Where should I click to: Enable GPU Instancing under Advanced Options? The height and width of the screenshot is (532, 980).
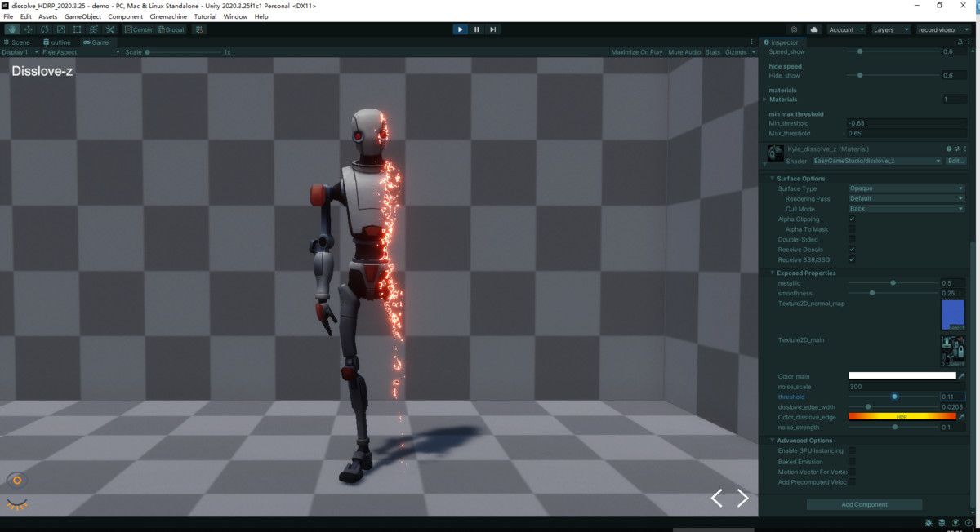click(x=853, y=450)
